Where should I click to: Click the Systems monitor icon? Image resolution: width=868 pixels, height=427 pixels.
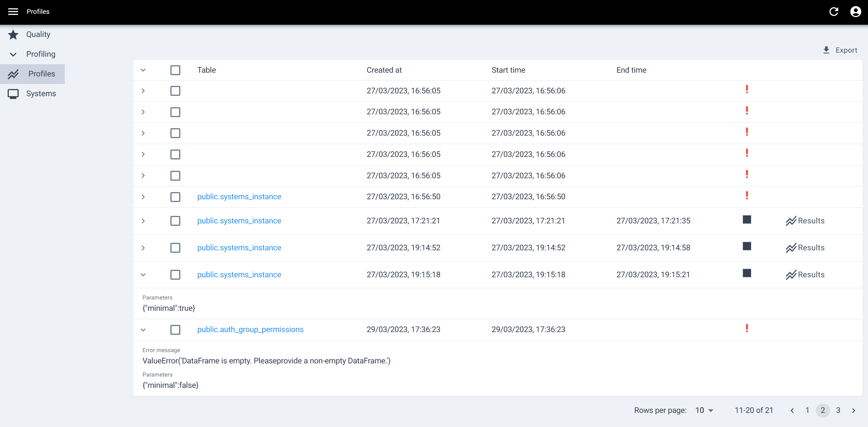[13, 94]
